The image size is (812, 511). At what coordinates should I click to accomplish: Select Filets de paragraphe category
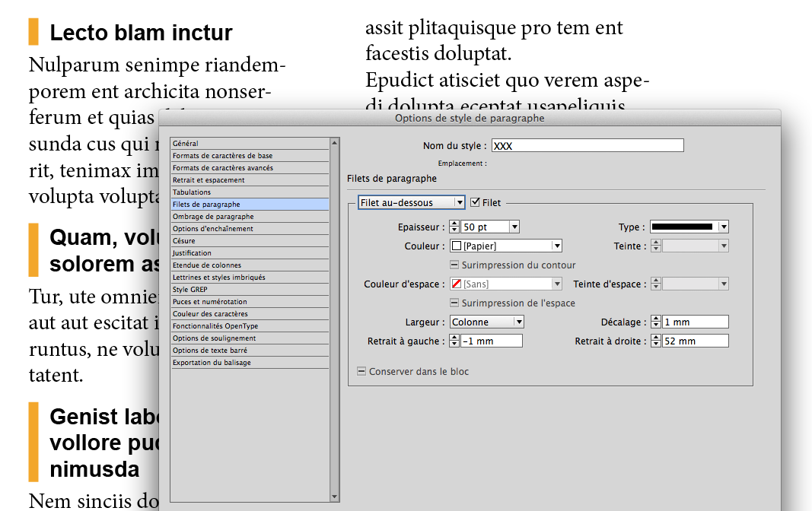pyautogui.click(x=250, y=204)
